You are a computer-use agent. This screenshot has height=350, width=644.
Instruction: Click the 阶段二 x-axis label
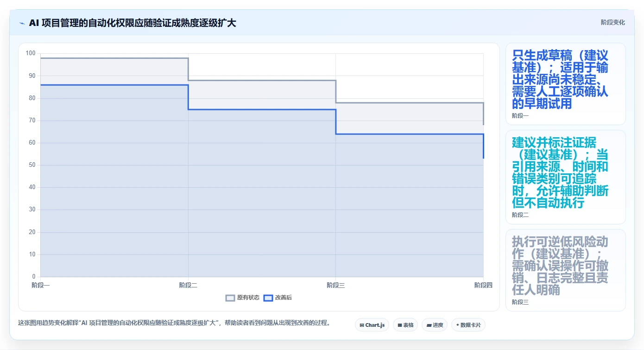[x=188, y=285]
